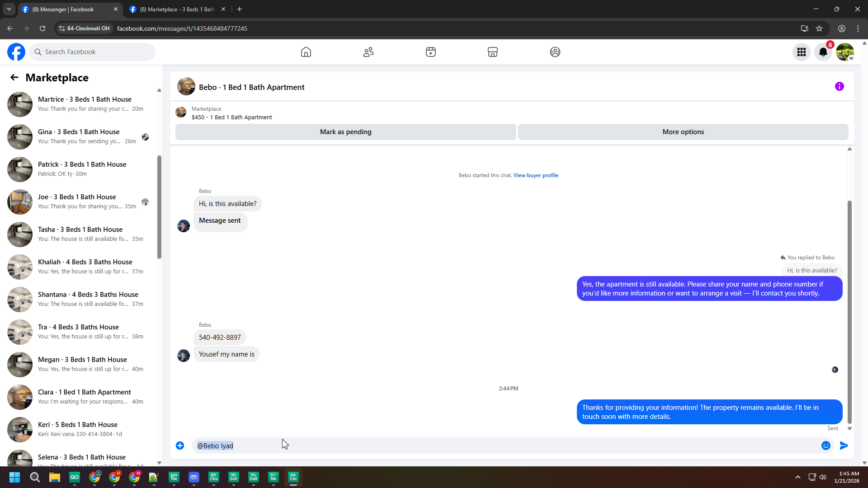Open the Facebook logo home link
This screenshot has width=868, height=488.
(16, 52)
